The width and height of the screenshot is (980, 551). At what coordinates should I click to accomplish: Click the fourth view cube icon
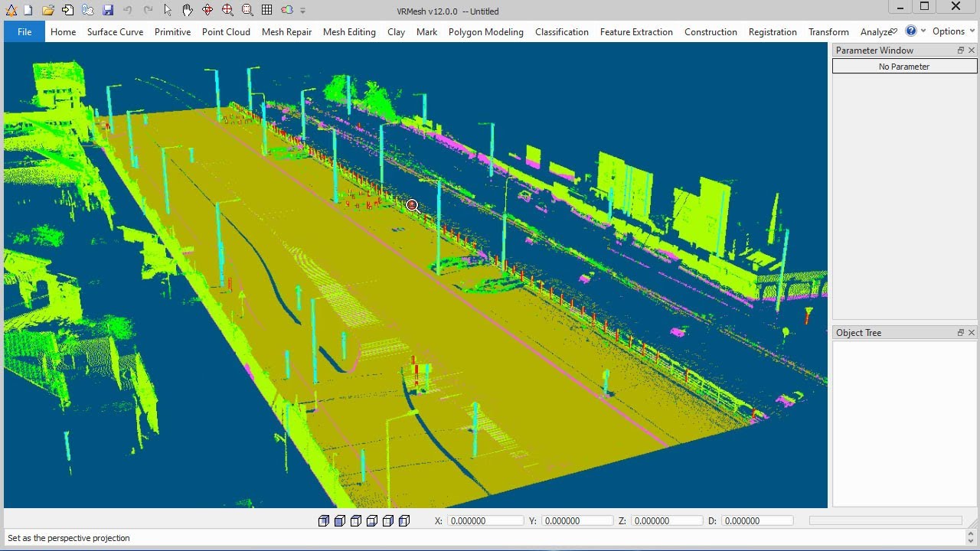[371, 521]
